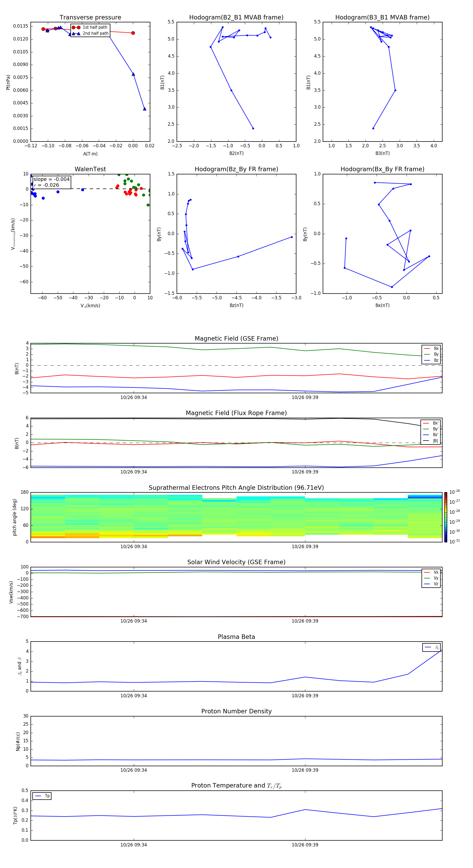
Task: Click the 'Hodogram(Bz_By FR frame)' title
Action: point(236,169)
